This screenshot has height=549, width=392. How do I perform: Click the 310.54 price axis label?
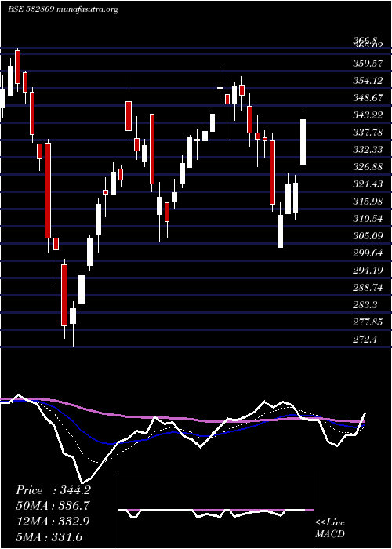pos(368,219)
